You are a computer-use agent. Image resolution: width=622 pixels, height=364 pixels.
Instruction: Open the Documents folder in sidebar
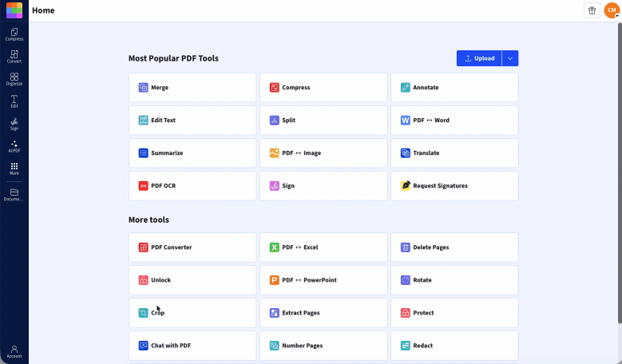(x=14, y=194)
